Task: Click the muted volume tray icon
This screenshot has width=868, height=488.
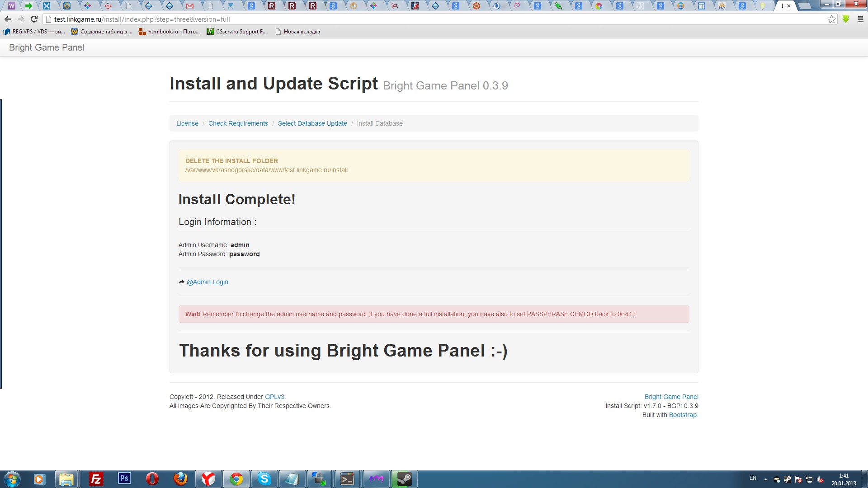Action: [x=820, y=479]
